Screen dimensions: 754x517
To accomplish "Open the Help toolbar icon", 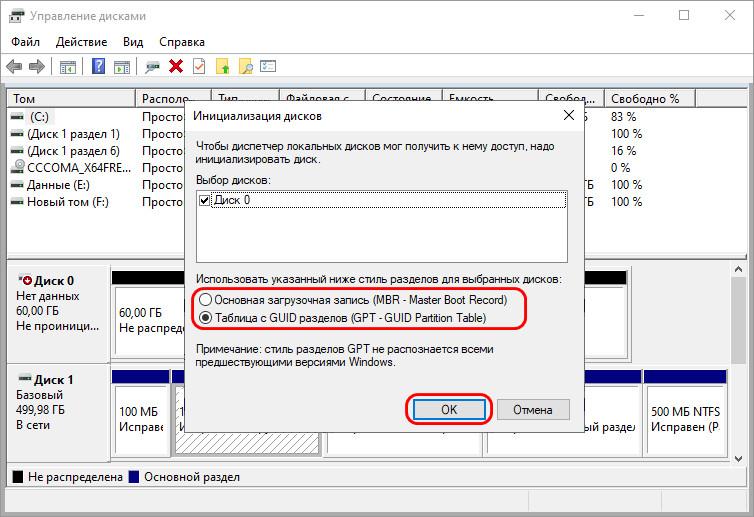I will click(98, 66).
